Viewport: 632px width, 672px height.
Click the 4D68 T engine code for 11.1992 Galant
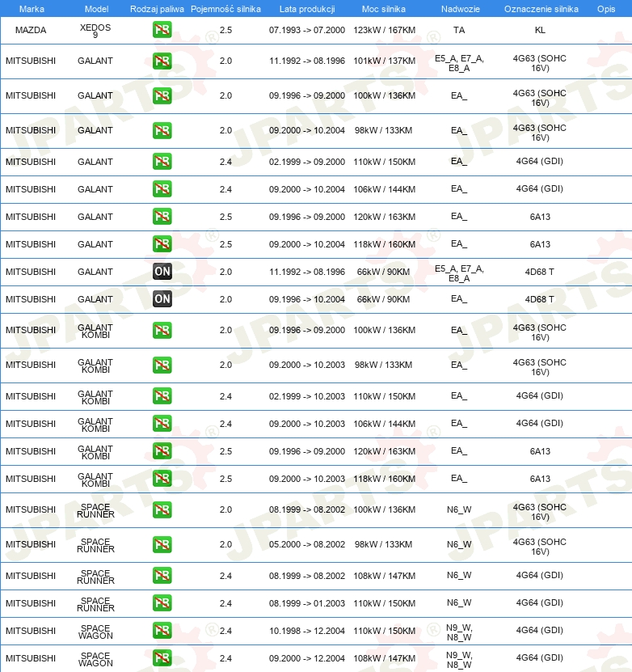pos(540,272)
